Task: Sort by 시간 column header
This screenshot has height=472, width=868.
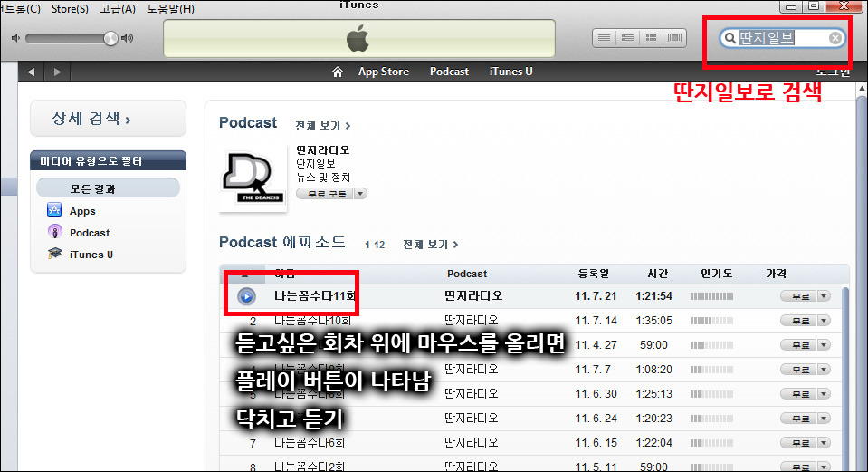Action: (x=658, y=274)
